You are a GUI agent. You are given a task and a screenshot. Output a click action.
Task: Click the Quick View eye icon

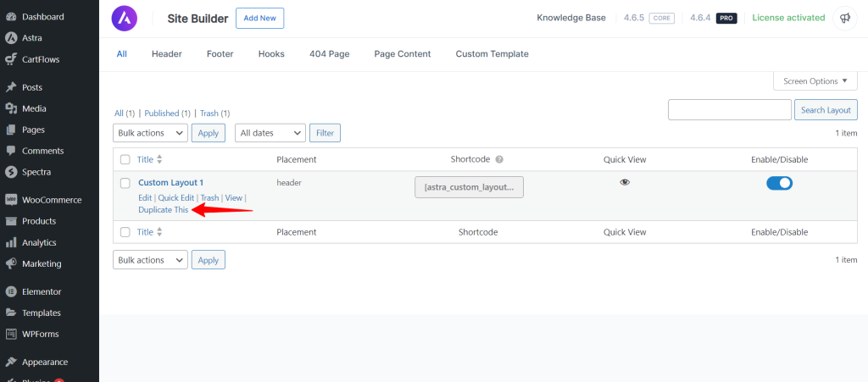point(625,182)
